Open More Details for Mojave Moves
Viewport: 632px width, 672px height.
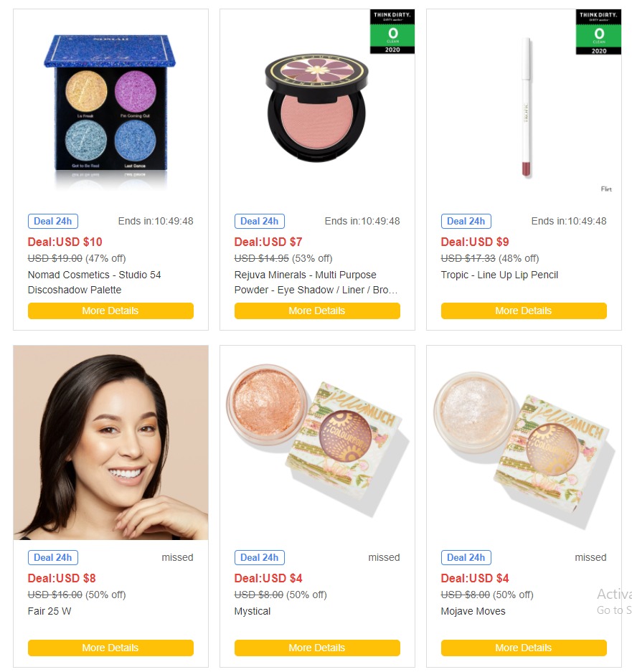tap(524, 648)
